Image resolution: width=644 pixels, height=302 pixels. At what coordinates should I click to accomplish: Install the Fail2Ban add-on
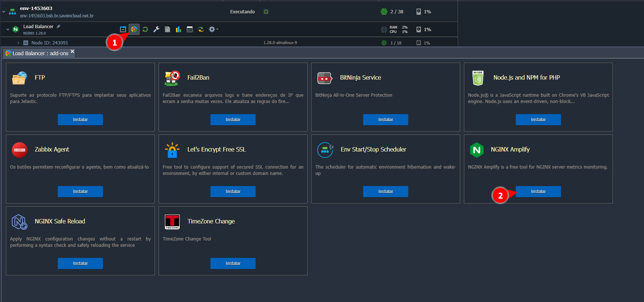coord(233,120)
